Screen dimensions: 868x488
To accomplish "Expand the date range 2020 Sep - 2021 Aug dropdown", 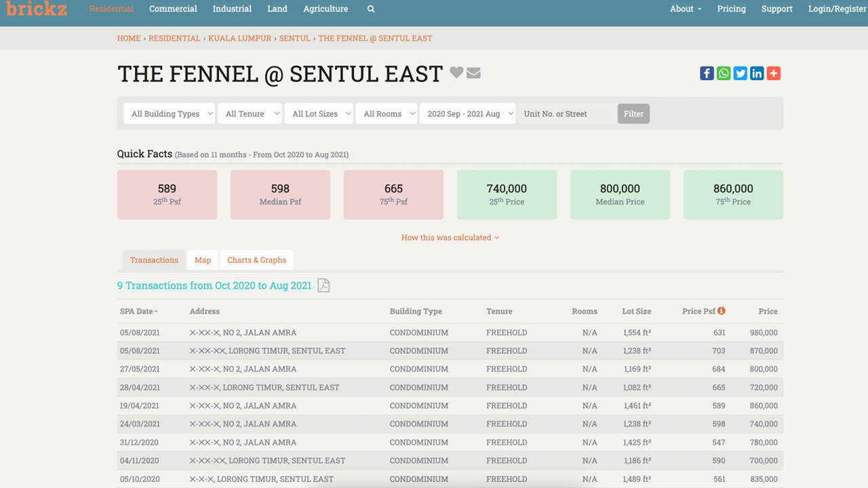I will 468,114.
